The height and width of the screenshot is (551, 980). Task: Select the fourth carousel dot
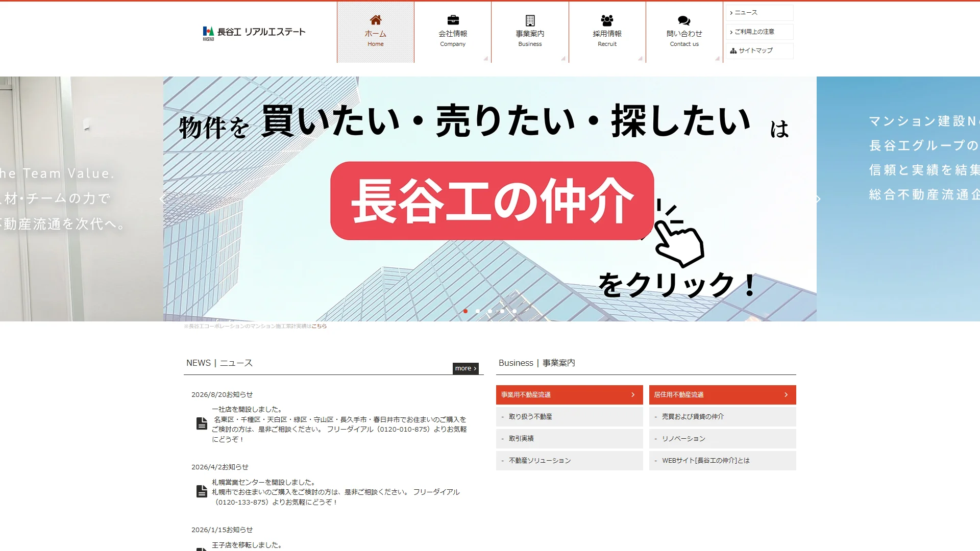pos(502,311)
